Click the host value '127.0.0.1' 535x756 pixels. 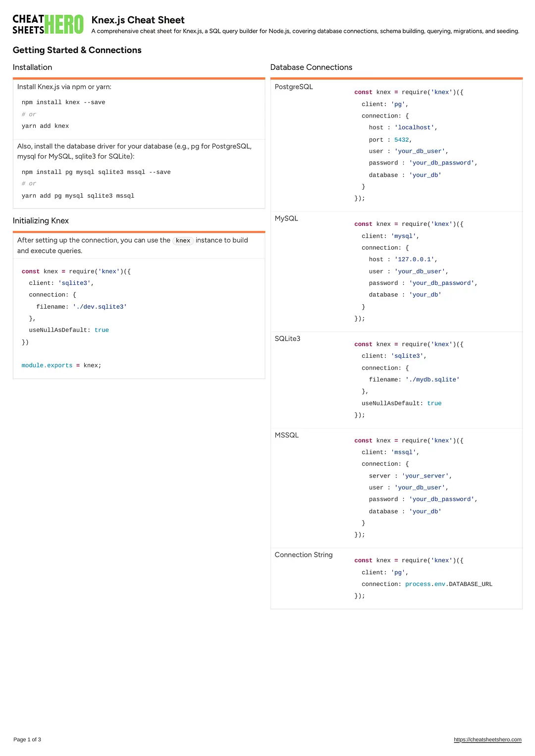[415, 260]
